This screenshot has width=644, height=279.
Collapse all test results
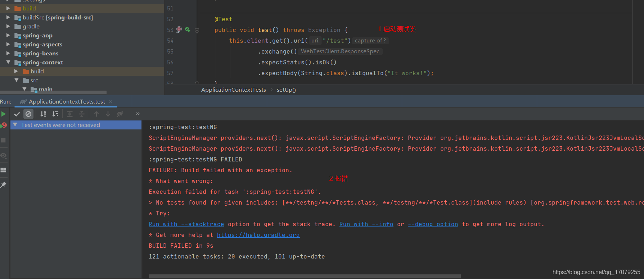82,114
